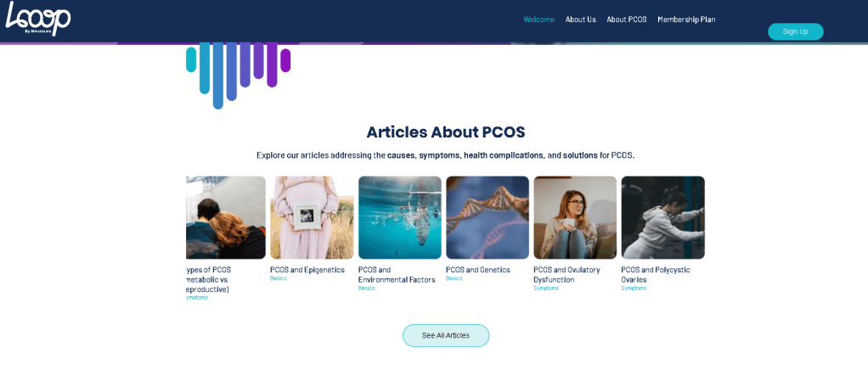Image resolution: width=868 pixels, height=375 pixels.
Task: Open PCOS and Polycystic Ovaries link
Action: pos(656,275)
